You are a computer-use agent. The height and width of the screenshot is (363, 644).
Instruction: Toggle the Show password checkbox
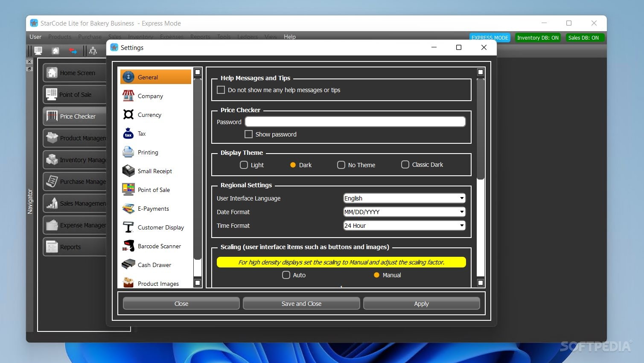(x=248, y=134)
